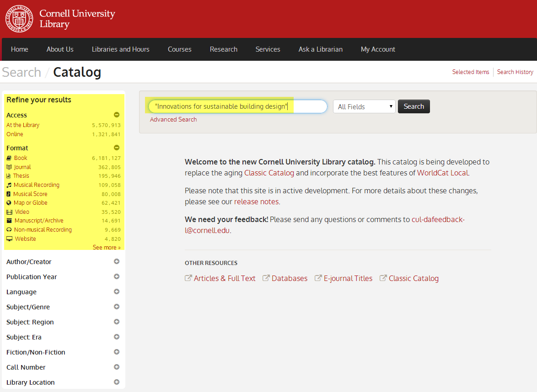This screenshot has height=392, width=537.
Task: Expand the Fiction/Non-Fiction facet
Action: click(x=117, y=352)
